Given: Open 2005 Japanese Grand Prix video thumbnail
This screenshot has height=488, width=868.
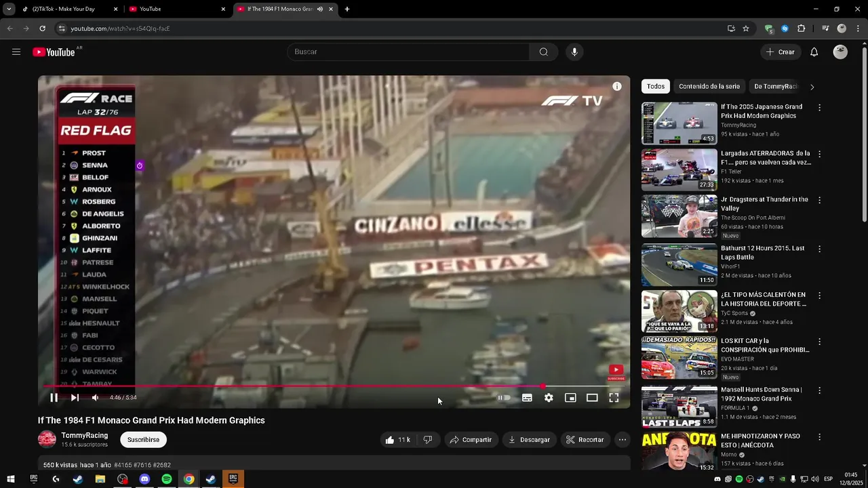Looking at the screenshot, I should pos(679,123).
